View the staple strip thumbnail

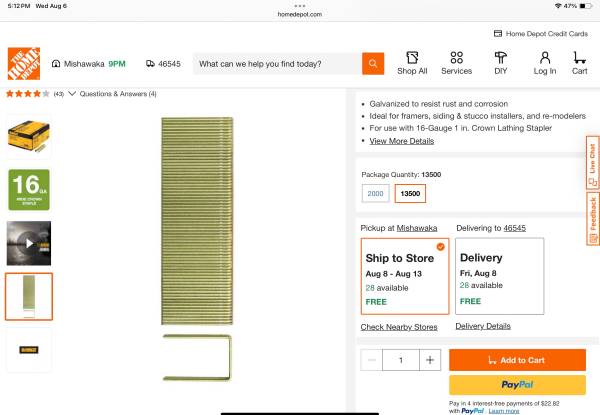pyautogui.click(x=29, y=296)
